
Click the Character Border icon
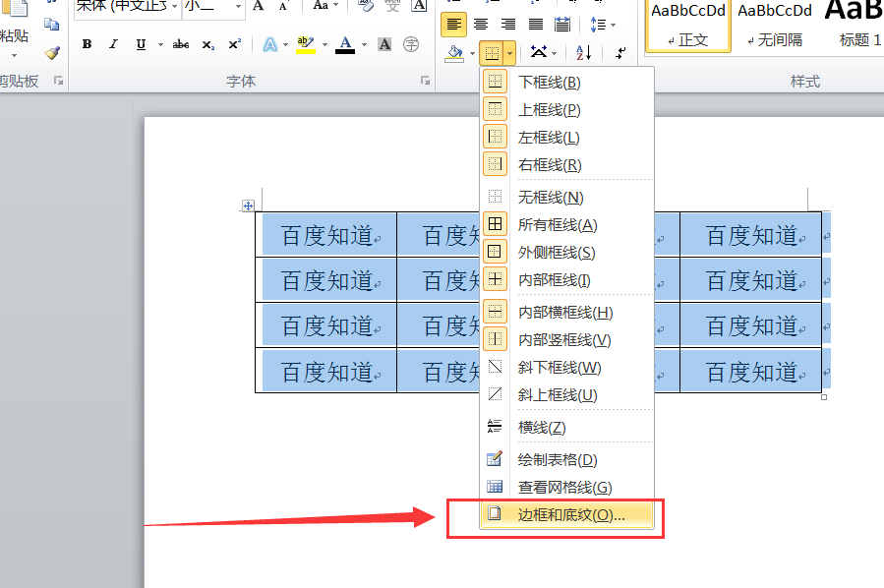[419, 6]
